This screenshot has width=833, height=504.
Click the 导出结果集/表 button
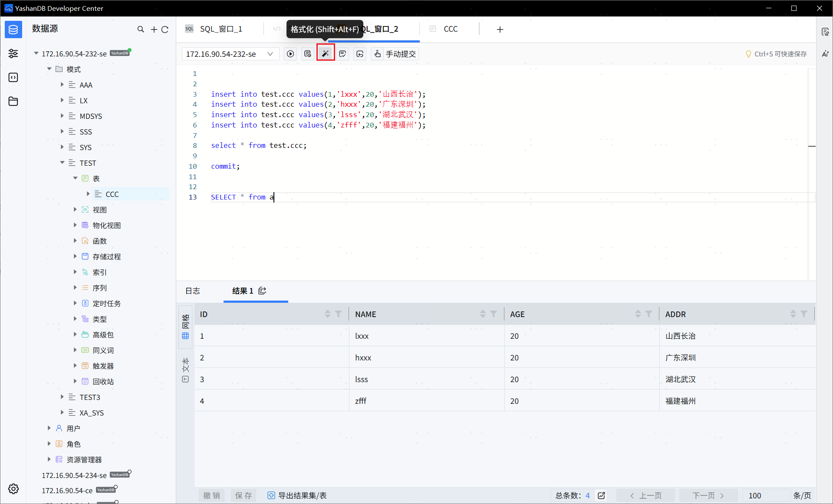[297, 495]
